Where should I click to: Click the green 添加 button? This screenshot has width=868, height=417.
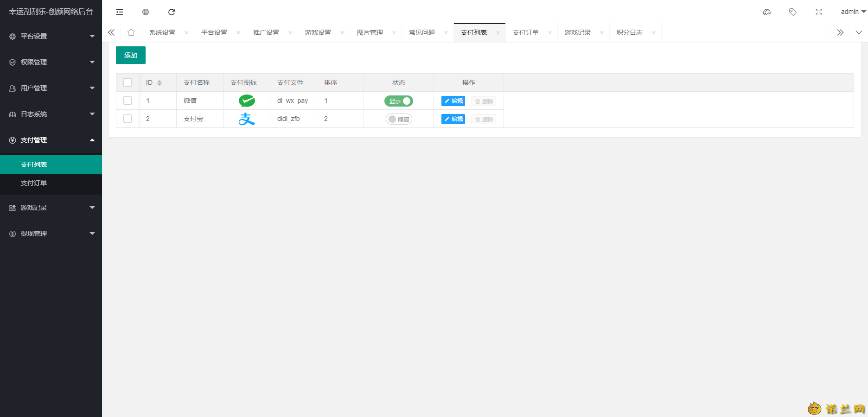(x=131, y=55)
